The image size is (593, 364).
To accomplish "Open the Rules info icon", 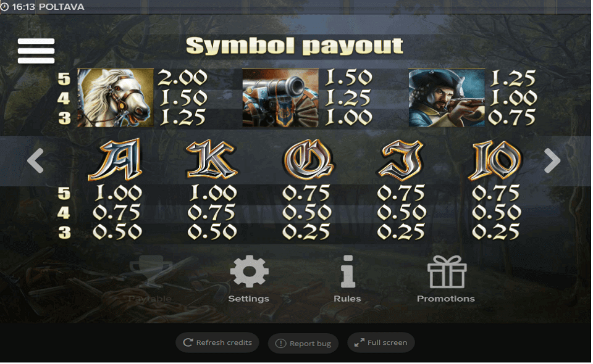I will pos(348,271).
